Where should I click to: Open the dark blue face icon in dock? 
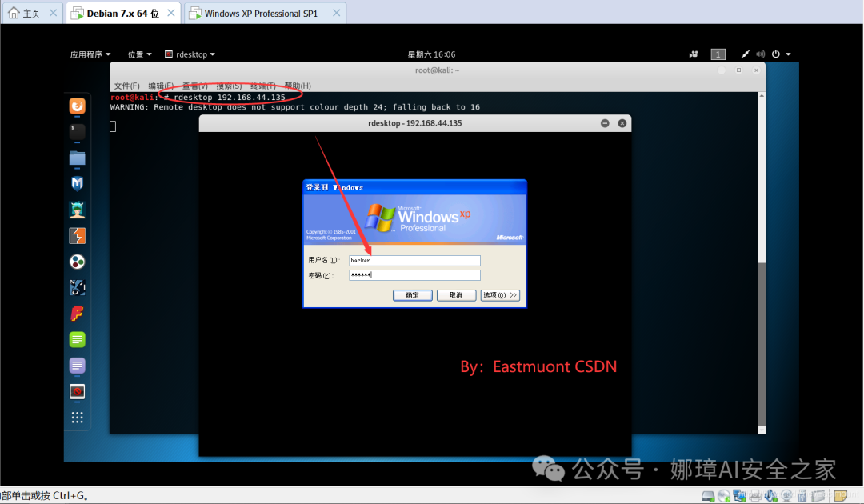(x=77, y=287)
